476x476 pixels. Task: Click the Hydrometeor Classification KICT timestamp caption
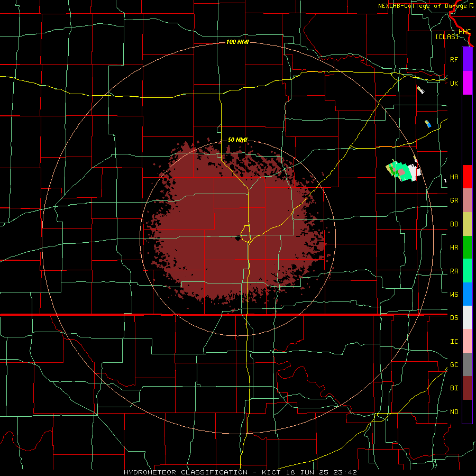(x=240, y=472)
